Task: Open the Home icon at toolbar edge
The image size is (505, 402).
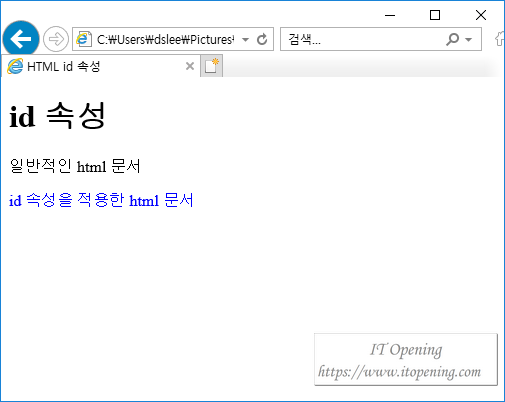Action: click(x=499, y=39)
